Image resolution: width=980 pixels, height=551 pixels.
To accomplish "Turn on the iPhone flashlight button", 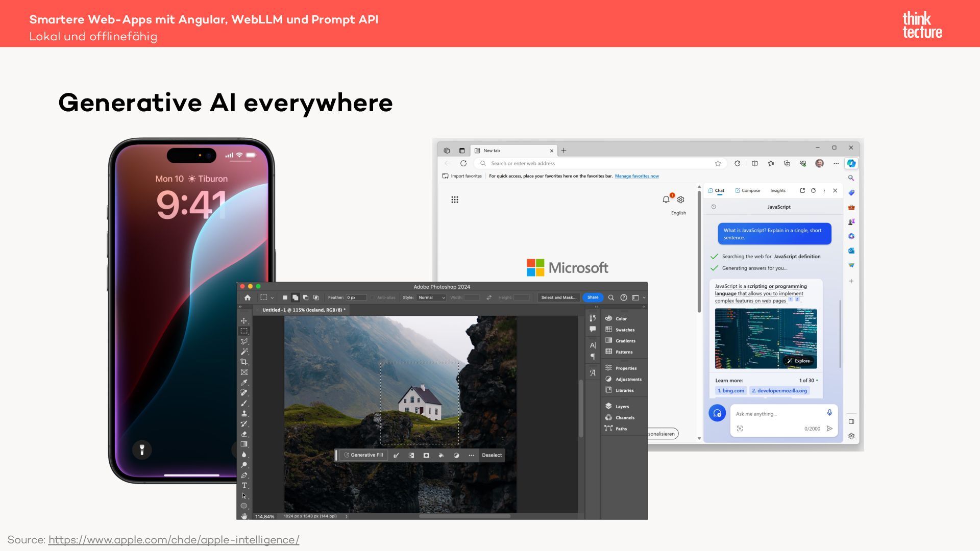I will coord(142,449).
